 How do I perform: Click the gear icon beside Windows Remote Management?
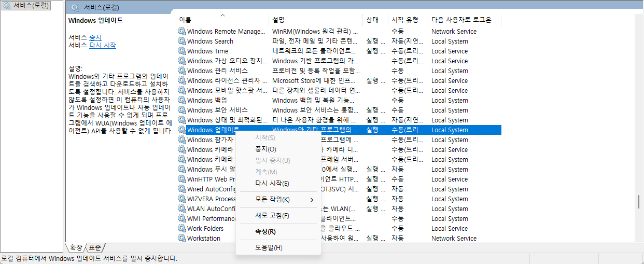pyautogui.click(x=181, y=31)
